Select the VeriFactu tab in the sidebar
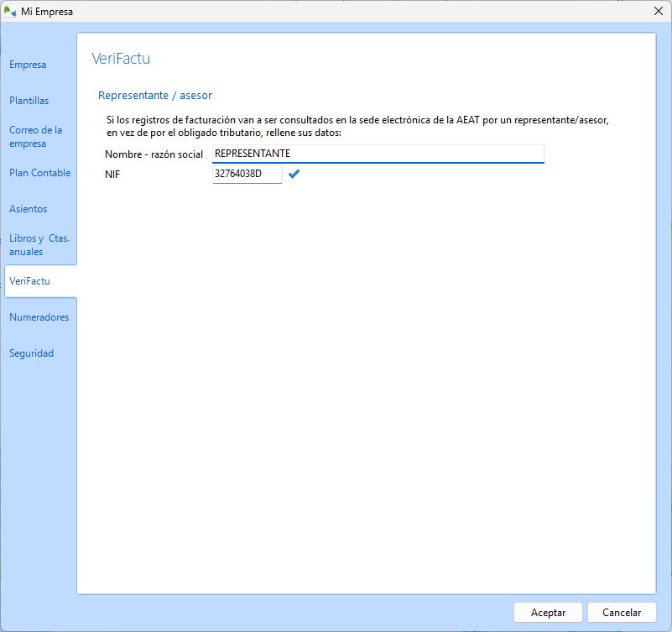The height and width of the screenshot is (632, 672). (x=30, y=281)
